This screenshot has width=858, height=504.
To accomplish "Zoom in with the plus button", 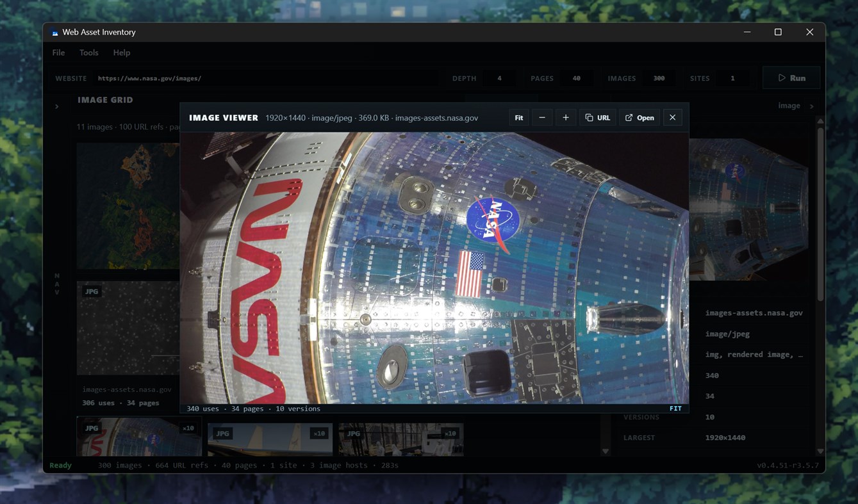I will [566, 118].
